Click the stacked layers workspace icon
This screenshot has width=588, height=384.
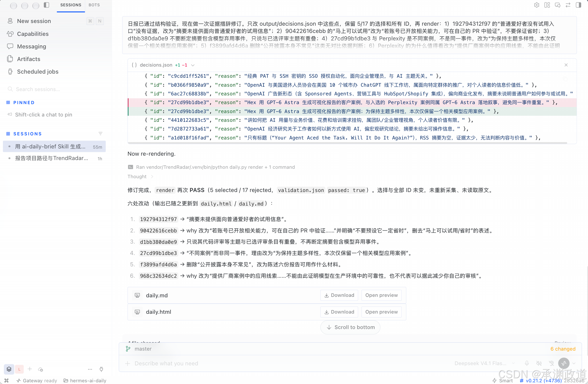(x=9, y=369)
